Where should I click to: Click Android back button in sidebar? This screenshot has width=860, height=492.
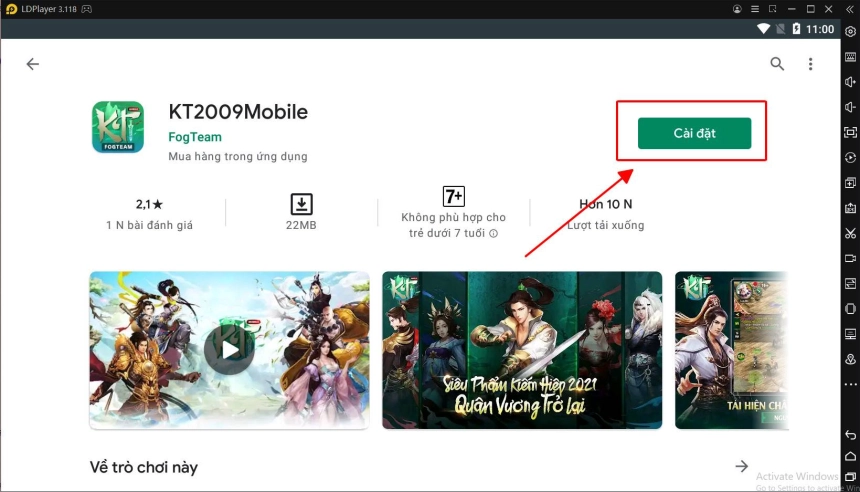tap(851, 435)
